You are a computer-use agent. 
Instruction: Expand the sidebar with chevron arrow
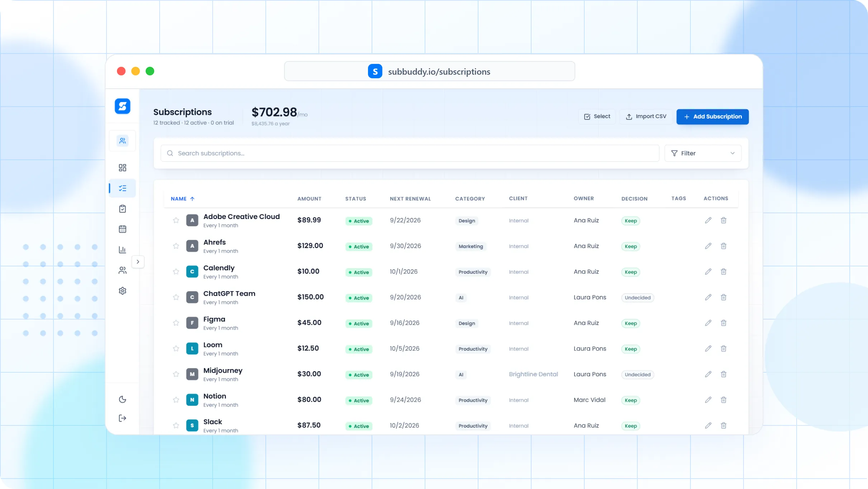[138, 262]
